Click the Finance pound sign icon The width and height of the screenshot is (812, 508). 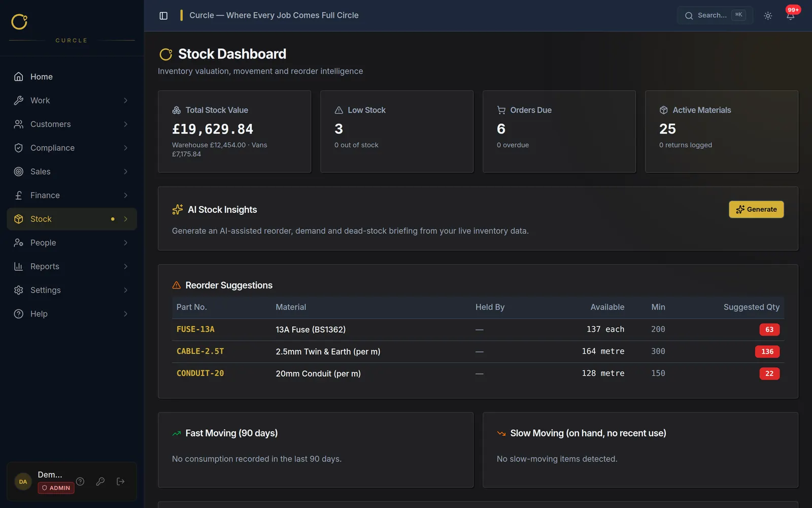[x=19, y=195]
